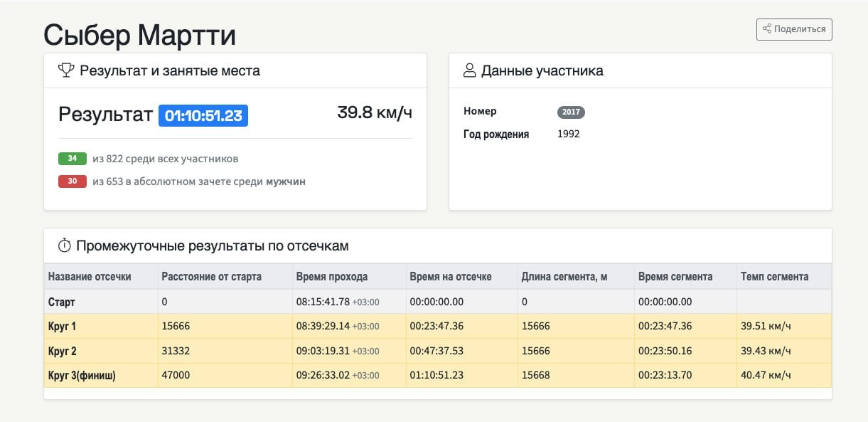
Task: Click the blue 01:10:51.23 result badge
Action: (203, 115)
